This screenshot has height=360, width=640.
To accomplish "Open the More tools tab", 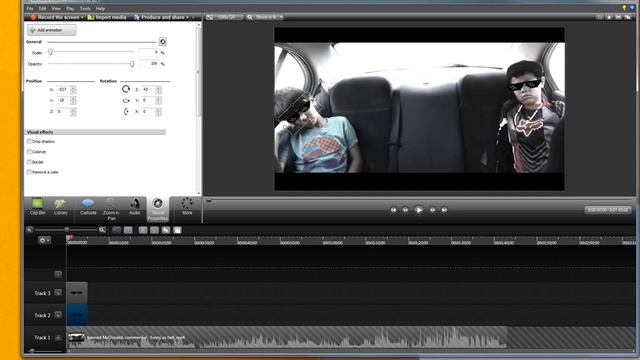I will coord(187,207).
